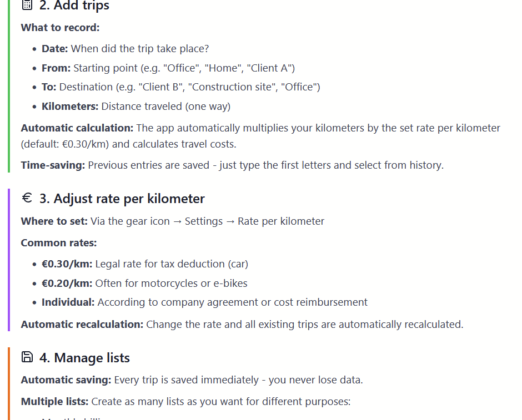Click the "€0.20/km:" motorcycles rate entry
The height and width of the screenshot is (420, 522).
click(x=67, y=284)
